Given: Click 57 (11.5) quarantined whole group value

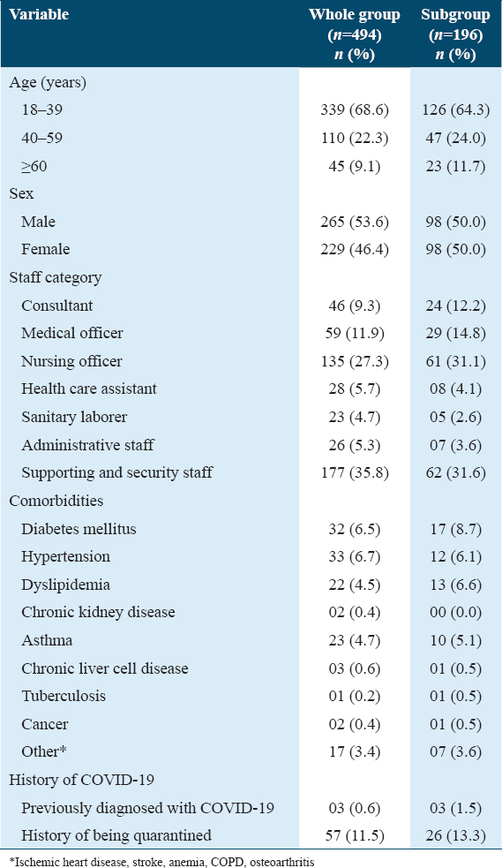Looking at the screenshot, I should tap(355, 835).
